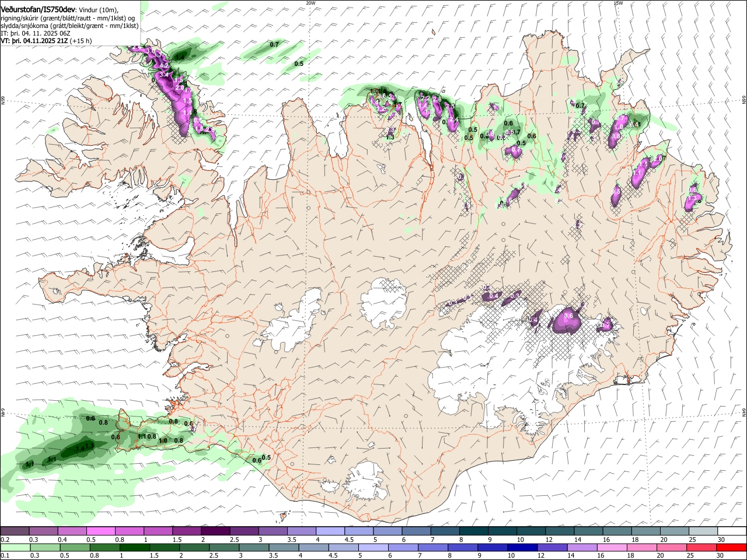Pick the rain legend swatch between 0.5 and 0.8

click(76, 548)
